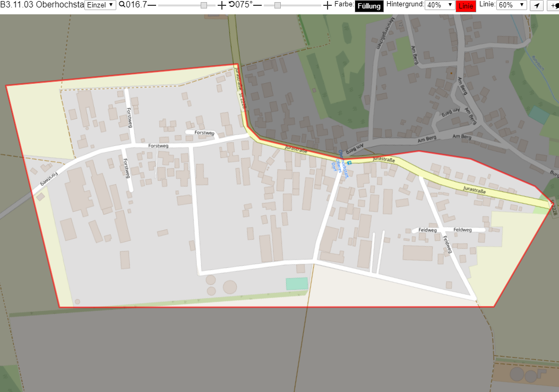Click the zoom value 016.7 text
559x392 pixels.
136,5
